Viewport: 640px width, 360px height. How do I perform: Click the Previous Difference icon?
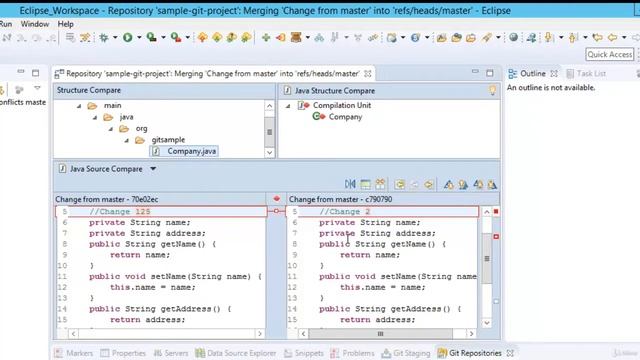(x=463, y=184)
